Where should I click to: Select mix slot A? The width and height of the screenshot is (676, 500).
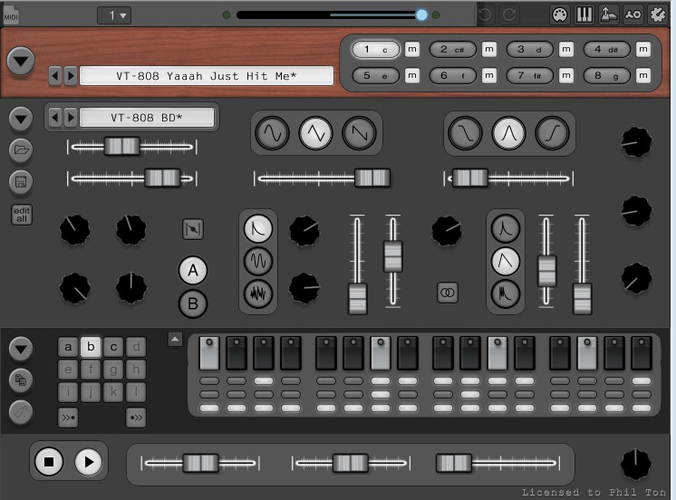193,271
